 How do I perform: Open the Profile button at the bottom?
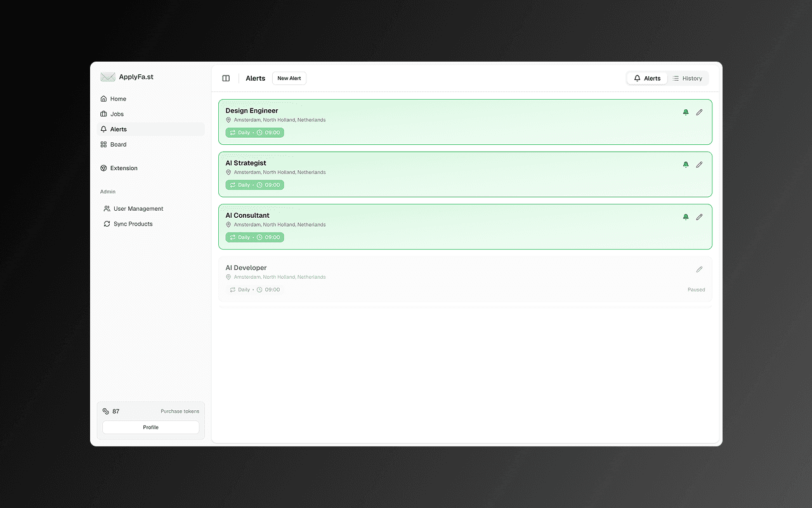[150, 427]
